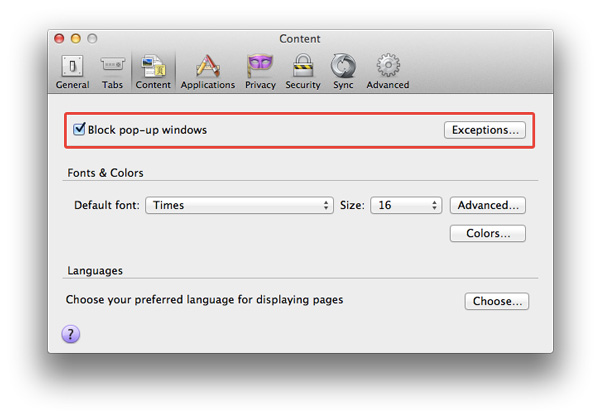Screen dimensions: 600x418
Task: Open the Sync preferences icon
Action: (343, 70)
